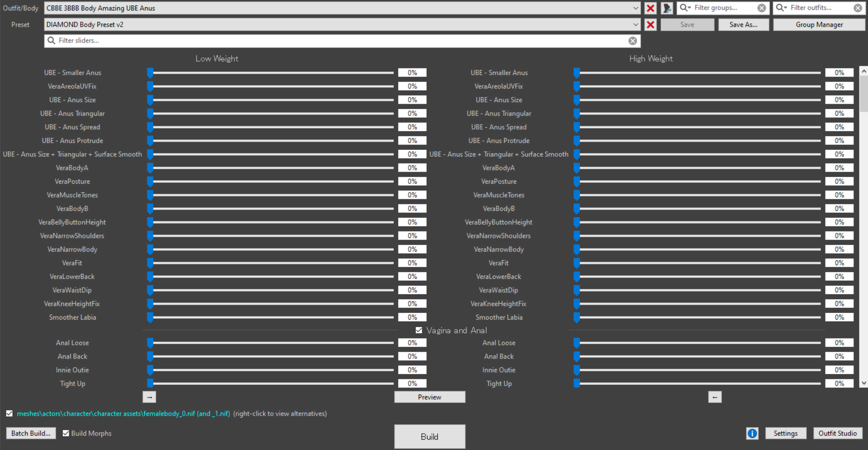This screenshot has height=450, width=868.
Task: Toggle the Vagina and Anal category checkbox
Action: pos(419,330)
